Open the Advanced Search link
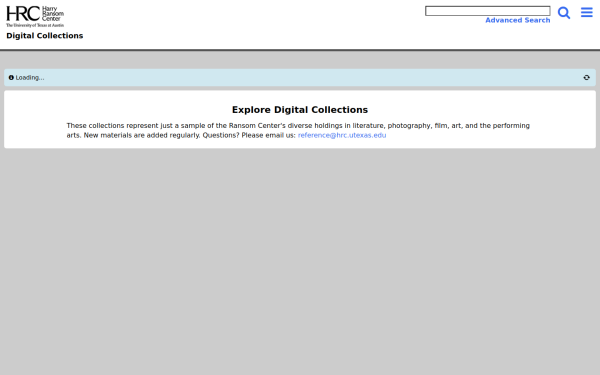Image resolution: width=600 pixels, height=375 pixels. point(517,20)
